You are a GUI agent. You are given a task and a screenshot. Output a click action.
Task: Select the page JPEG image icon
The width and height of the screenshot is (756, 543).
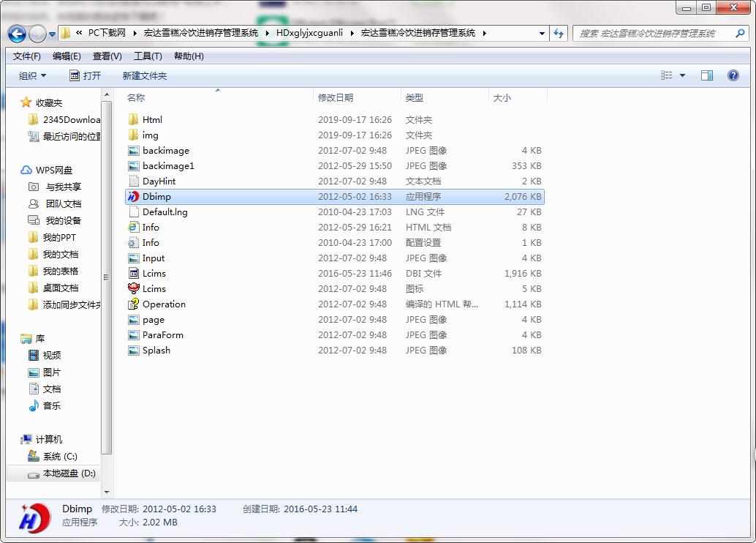[x=134, y=320]
